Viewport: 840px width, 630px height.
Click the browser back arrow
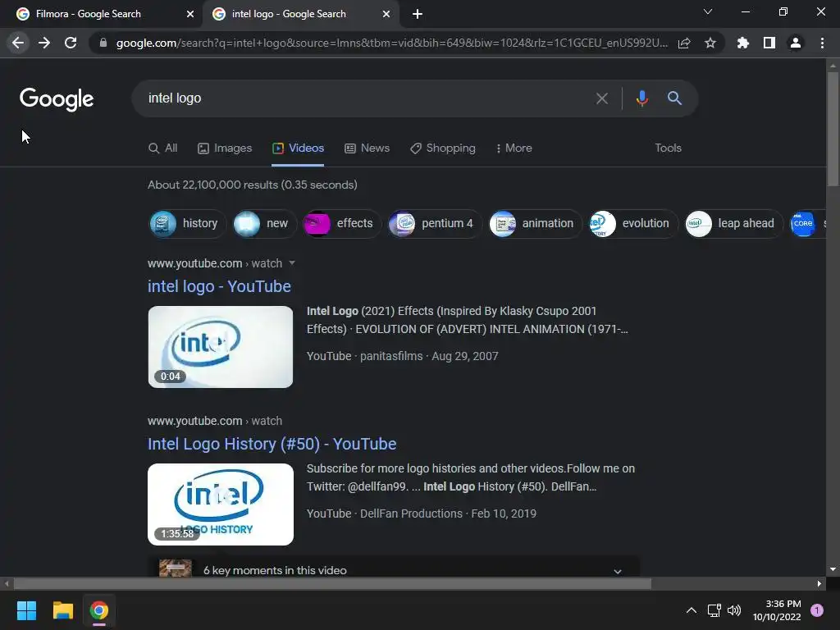(x=18, y=43)
